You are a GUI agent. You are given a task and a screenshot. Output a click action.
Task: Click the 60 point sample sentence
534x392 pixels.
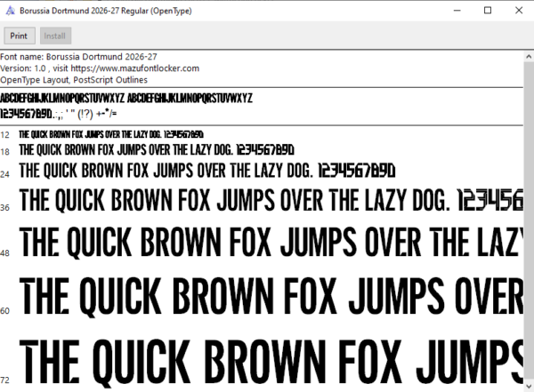tap(271, 297)
